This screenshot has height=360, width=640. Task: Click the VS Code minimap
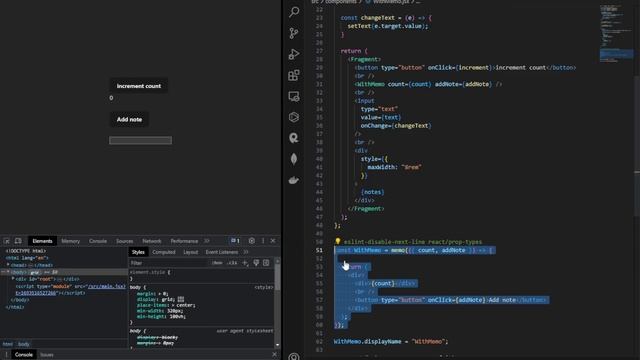(x=616, y=33)
